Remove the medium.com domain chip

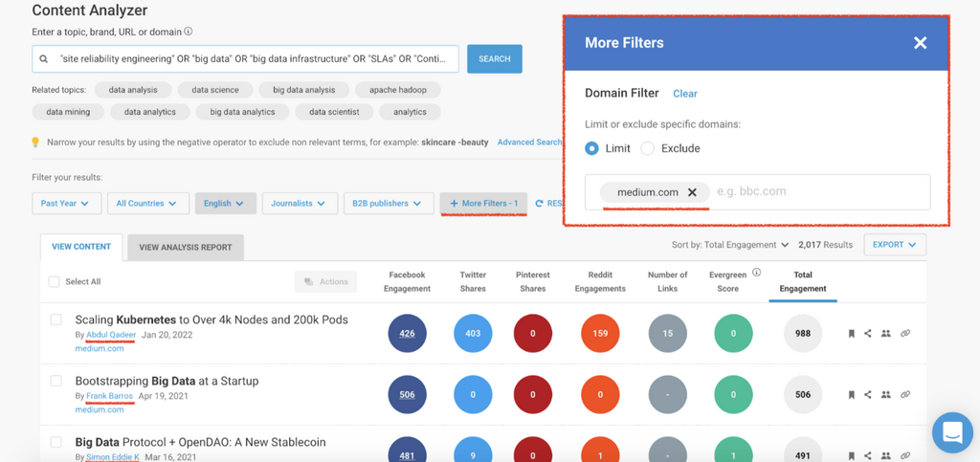tap(693, 192)
